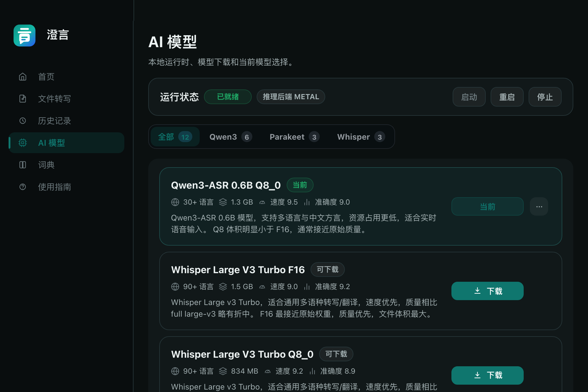Click the layers size icon in Whisper Turbo Q8_0 card
The width and height of the screenshot is (588, 392).
(223, 371)
